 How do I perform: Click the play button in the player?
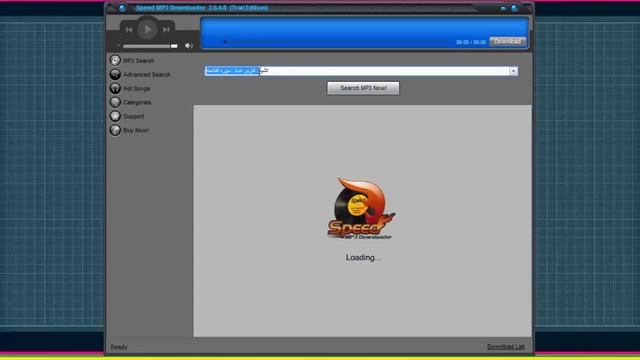point(147,29)
